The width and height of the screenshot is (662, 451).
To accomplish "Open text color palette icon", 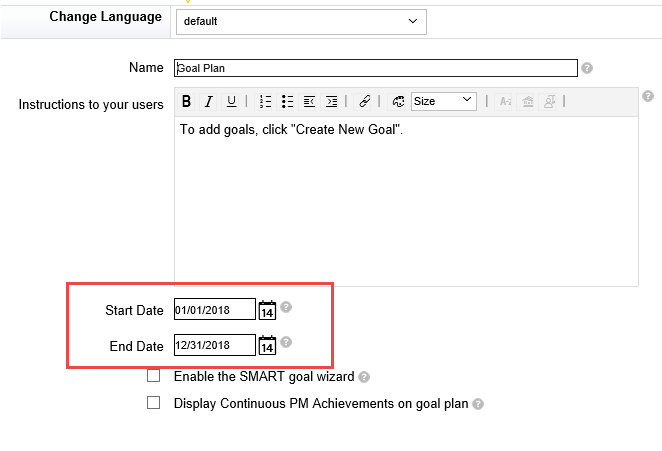I will tap(398, 101).
